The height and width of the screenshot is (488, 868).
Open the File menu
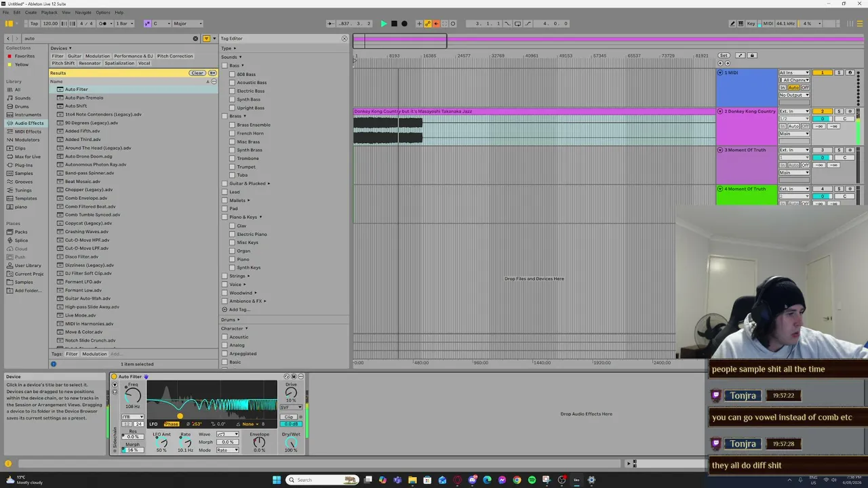click(6, 12)
